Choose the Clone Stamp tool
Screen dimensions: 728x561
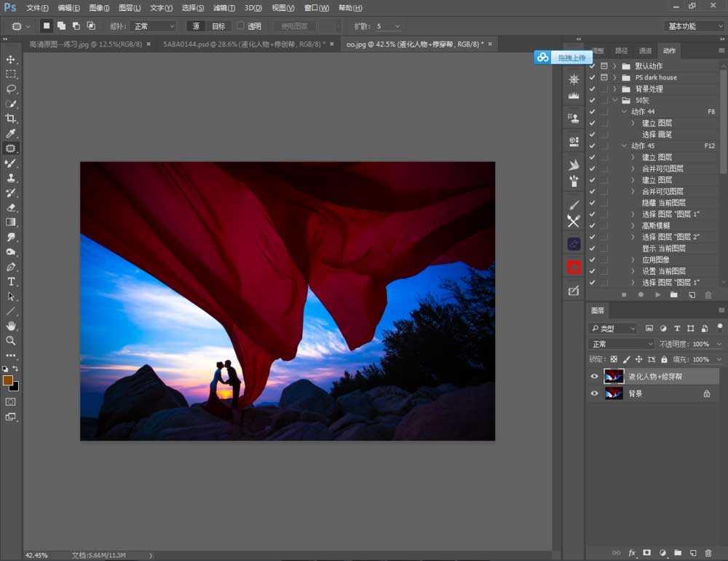(x=10, y=178)
